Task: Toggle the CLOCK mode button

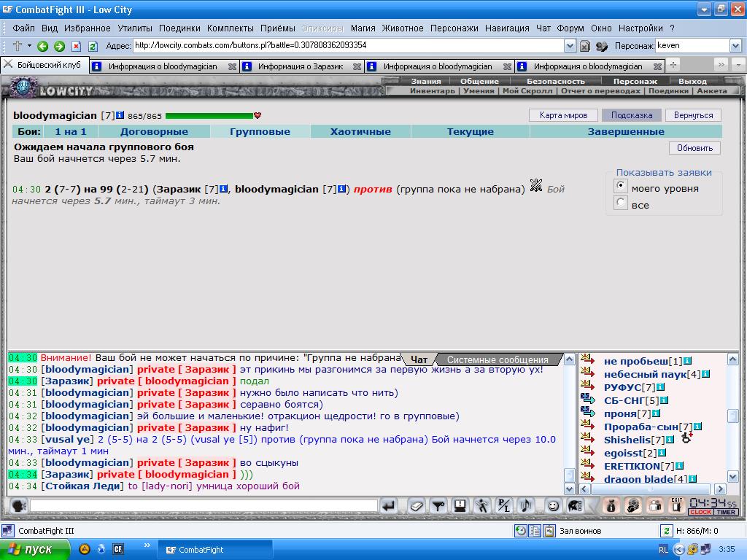Action: point(700,512)
